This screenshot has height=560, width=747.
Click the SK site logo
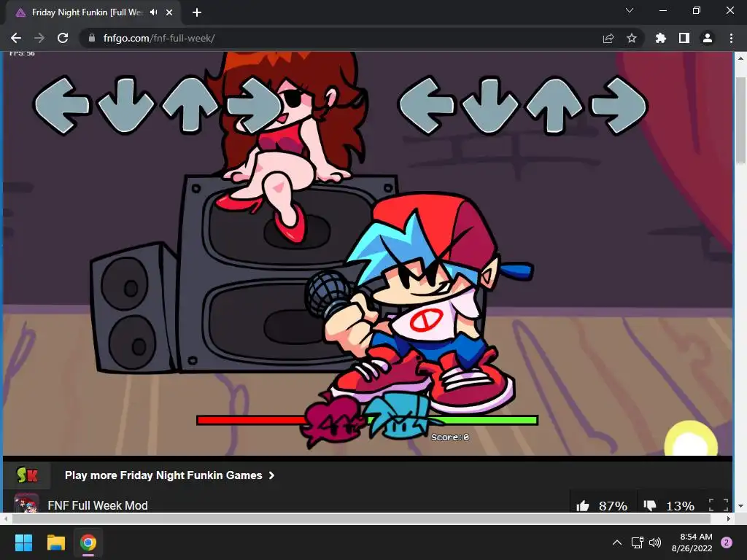[27, 475]
